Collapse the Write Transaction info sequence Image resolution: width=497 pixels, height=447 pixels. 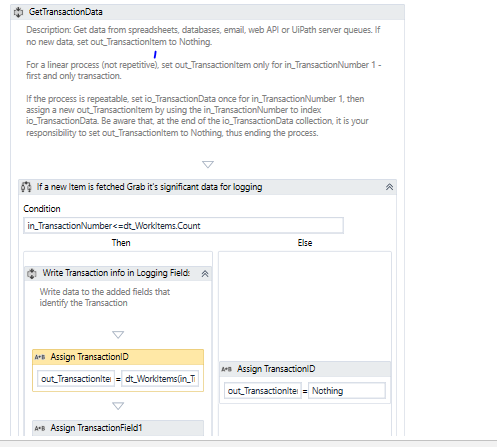(x=205, y=274)
